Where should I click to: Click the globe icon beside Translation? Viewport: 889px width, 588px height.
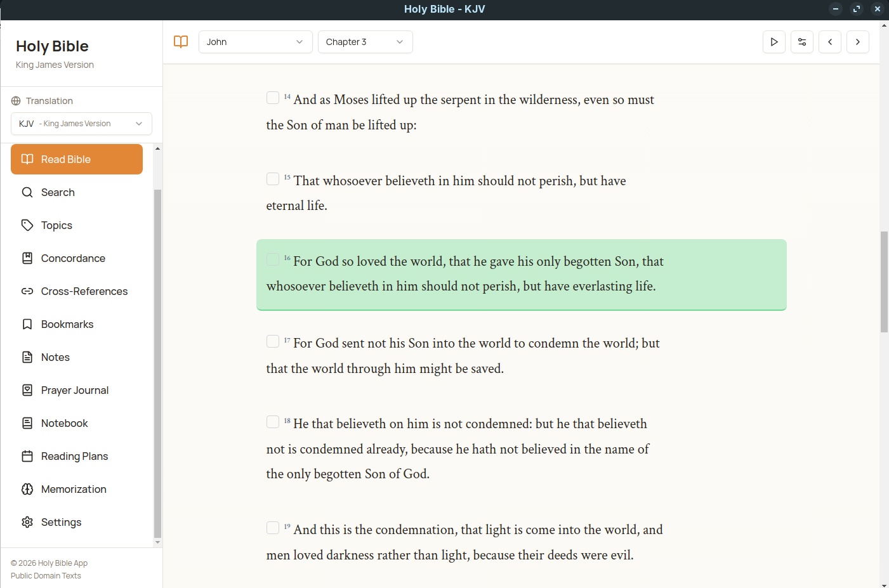pos(16,101)
